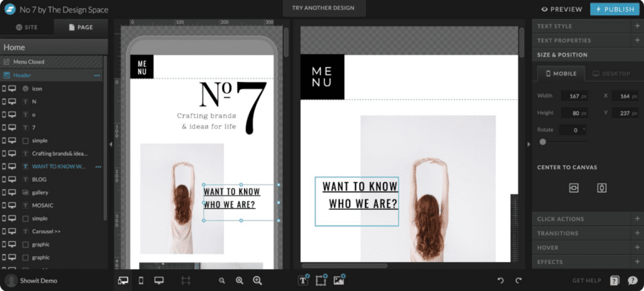Toggle mobile visibility of gallery layer
644x291 pixels.
click(4, 192)
